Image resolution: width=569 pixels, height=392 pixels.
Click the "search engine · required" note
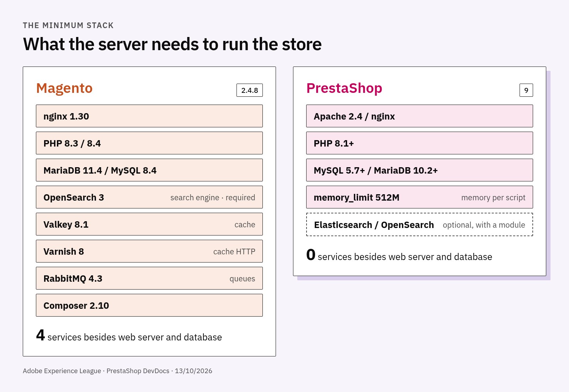[213, 198]
